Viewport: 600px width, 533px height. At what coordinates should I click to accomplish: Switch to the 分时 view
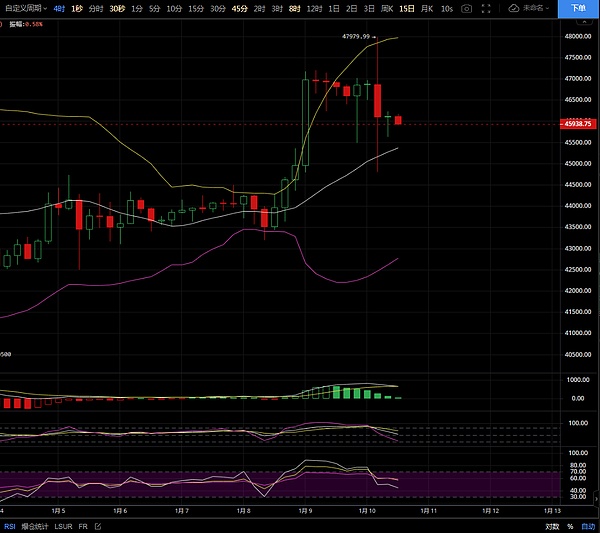(95, 8)
